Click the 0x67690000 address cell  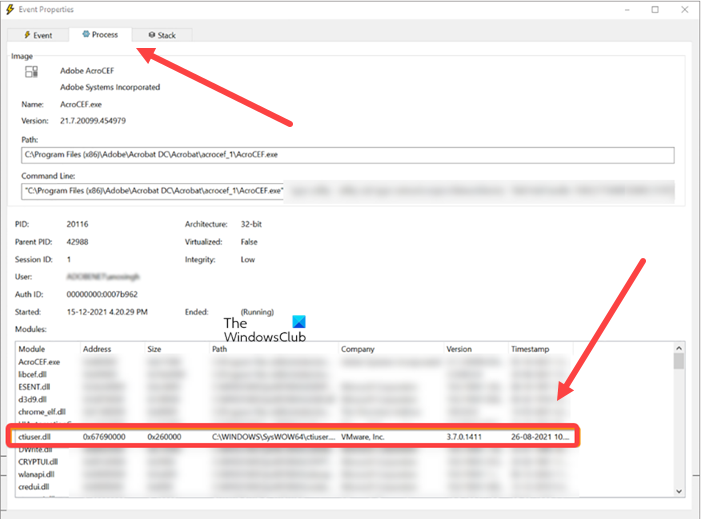click(x=104, y=437)
